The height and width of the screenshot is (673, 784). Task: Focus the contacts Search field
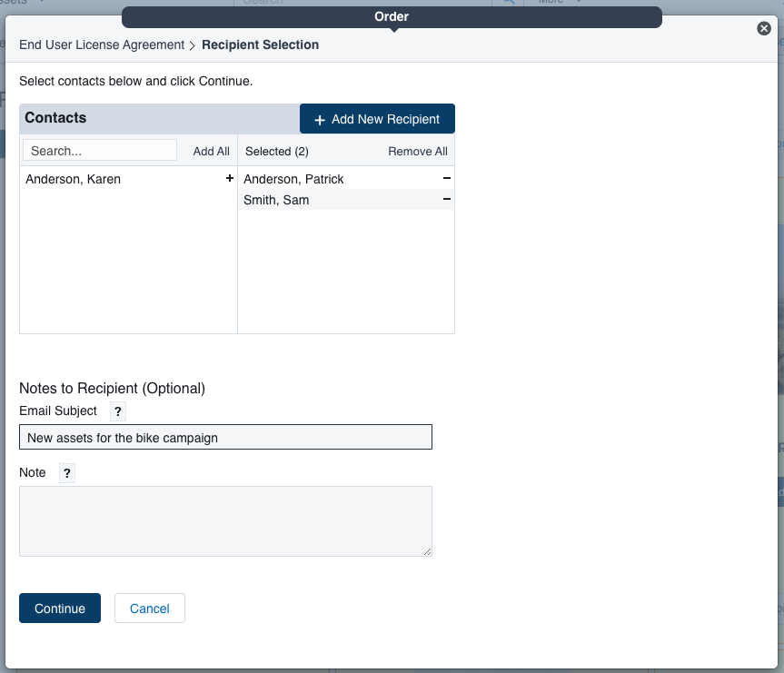(x=100, y=151)
